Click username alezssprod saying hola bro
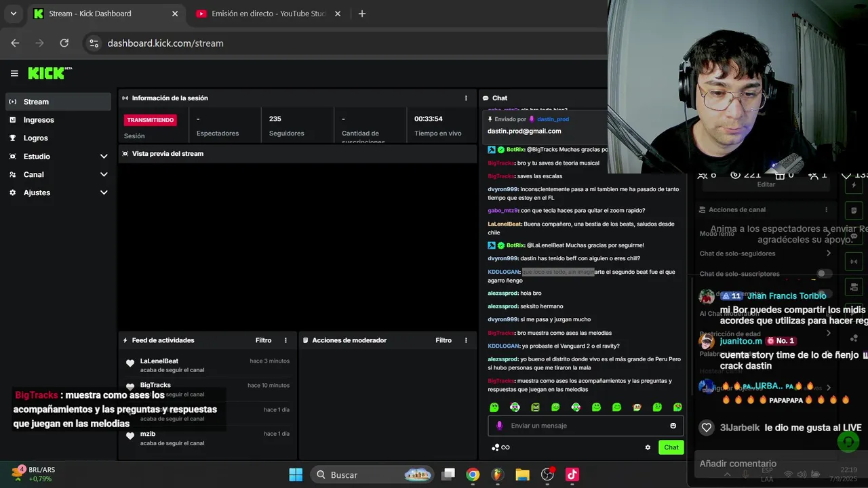Viewport: 868px width, 488px height. pos(502,293)
